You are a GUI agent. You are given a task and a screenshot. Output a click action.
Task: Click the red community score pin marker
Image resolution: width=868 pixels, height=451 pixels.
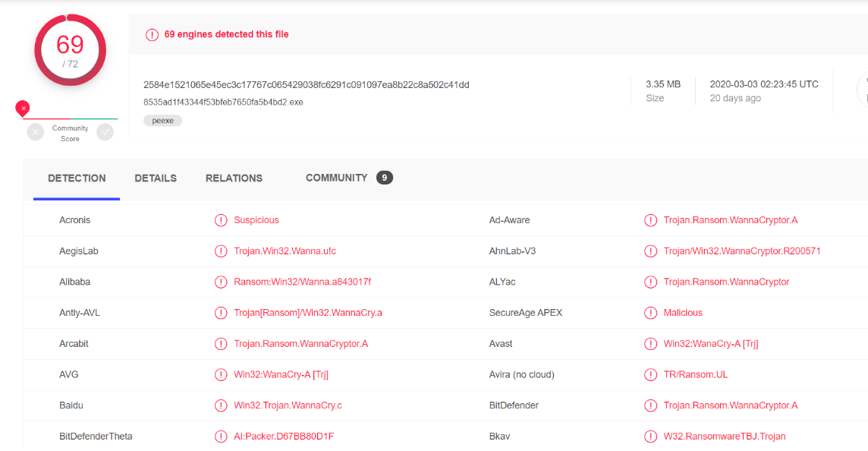click(x=23, y=109)
